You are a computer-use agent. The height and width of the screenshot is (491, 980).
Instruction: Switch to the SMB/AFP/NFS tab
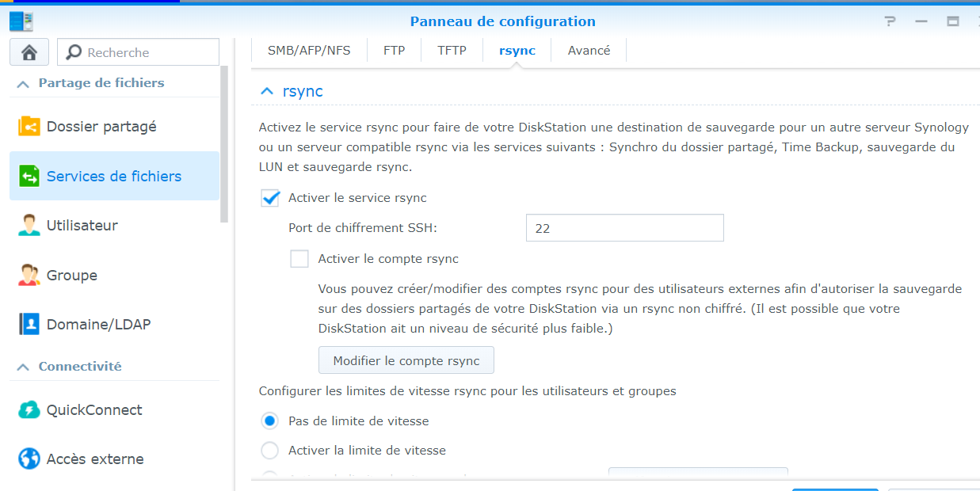[309, 50]
